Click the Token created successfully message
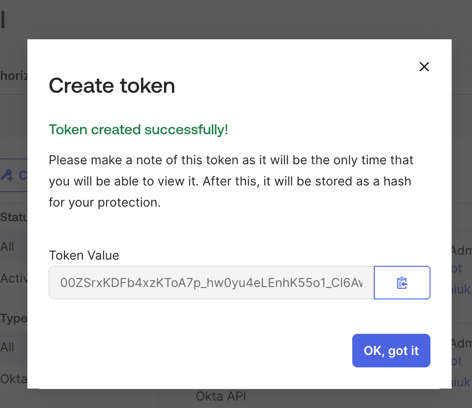The width and height of the screenshot is (472, 408). tap(138, 130)
